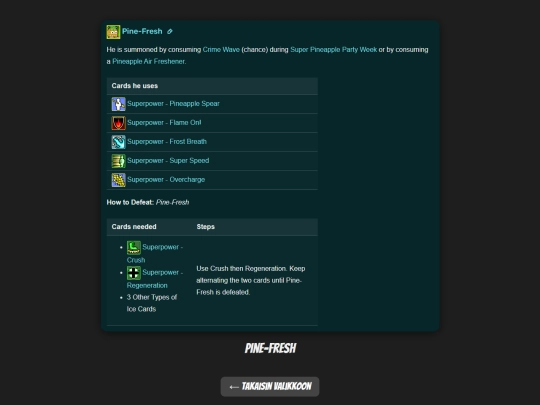Click the edit pencil icon beside Pine-Fresh
The image size is (540, 405).
point(169,32)
